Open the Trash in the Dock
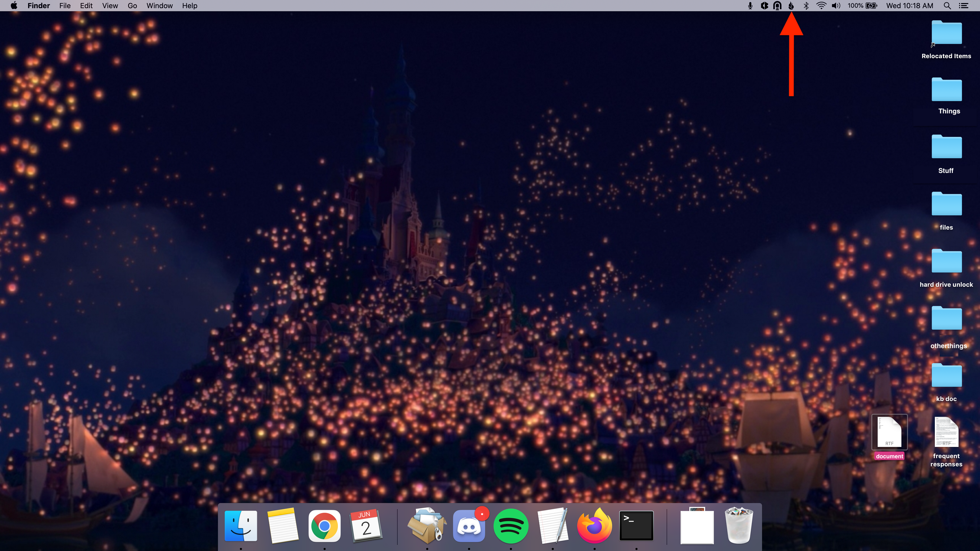 pos(739,526)
